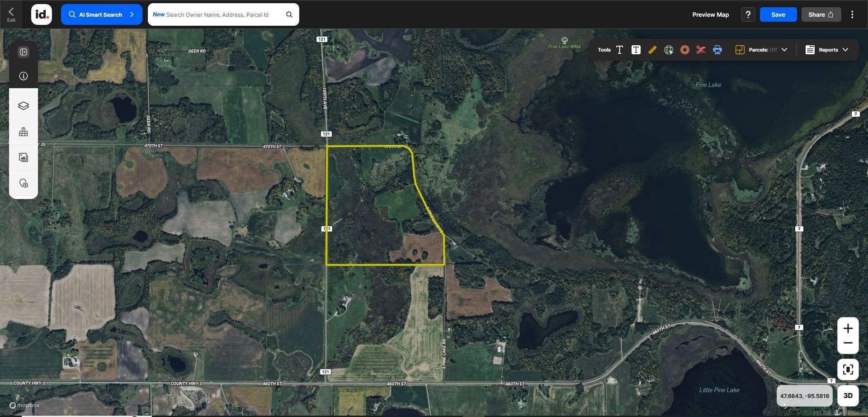This screenshot has width=868, height=417.
Task: Zoom in with the plus button
Action: (848, 328)
